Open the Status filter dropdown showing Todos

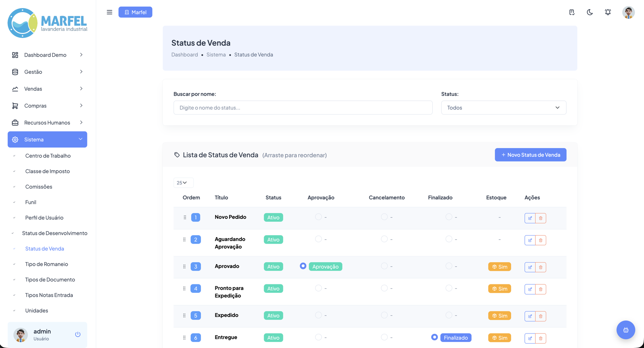[504, 108]
